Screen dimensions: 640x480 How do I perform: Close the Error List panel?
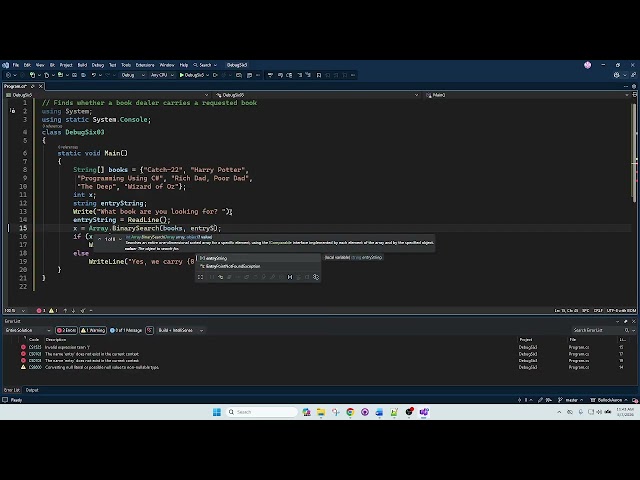point(633,322)
